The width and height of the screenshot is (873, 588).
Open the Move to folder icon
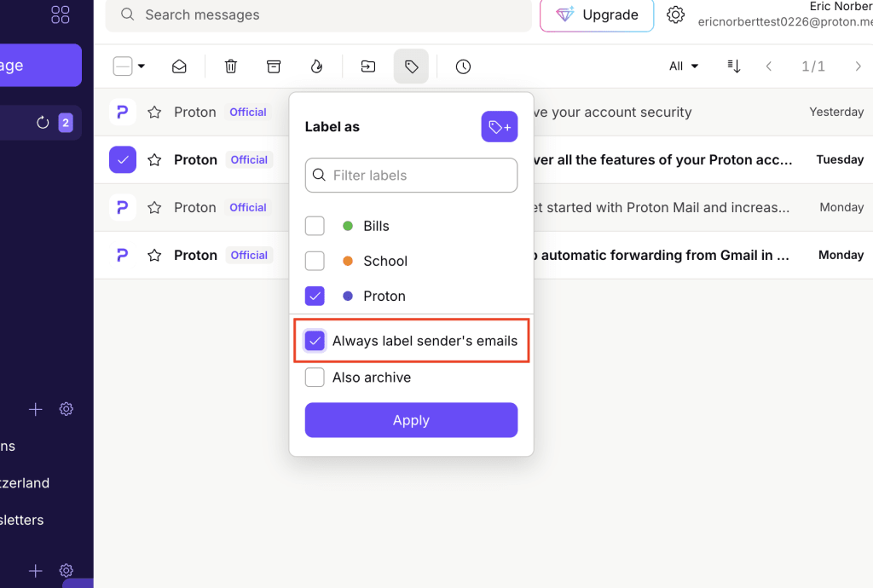click(x=368, y=66)
